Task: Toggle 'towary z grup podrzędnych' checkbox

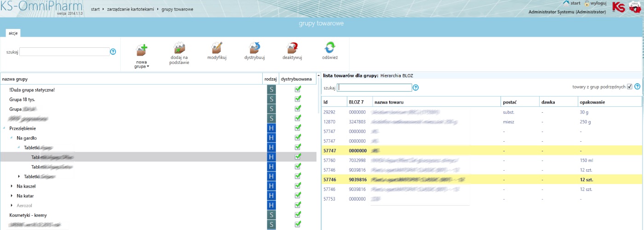Action: point(630,86)
